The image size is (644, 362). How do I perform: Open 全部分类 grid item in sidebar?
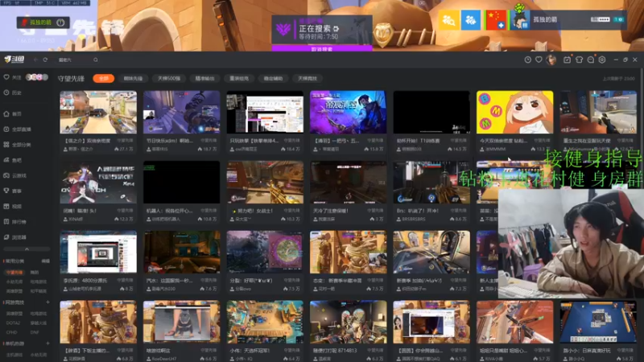pyautogui.click(x=17, y=145)
